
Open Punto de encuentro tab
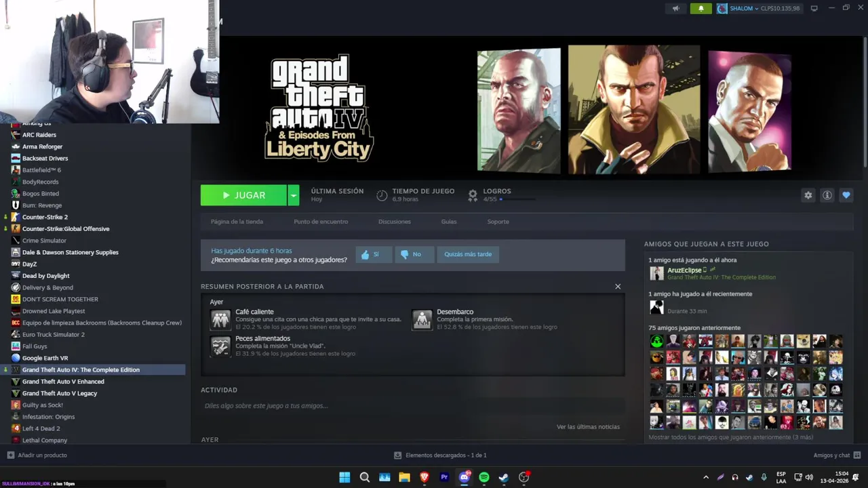click(321, 222)
